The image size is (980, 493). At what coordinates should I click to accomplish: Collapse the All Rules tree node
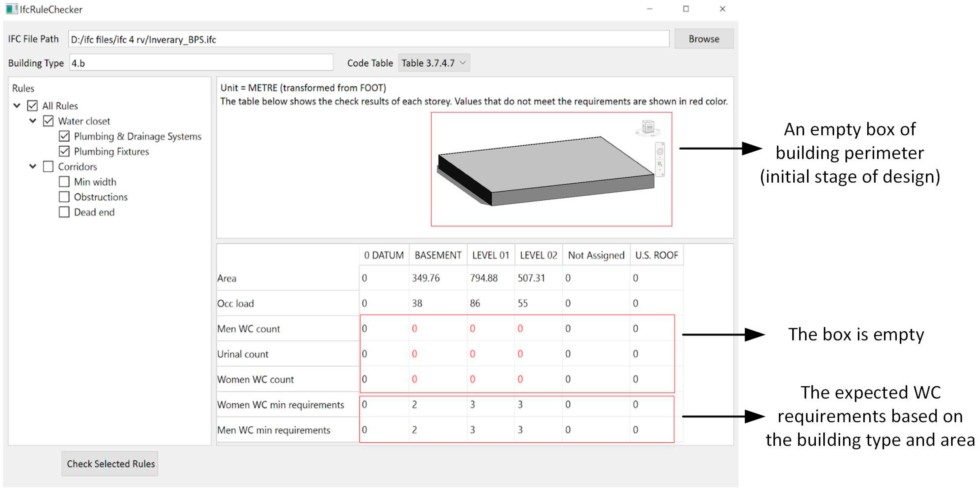point(17,106)
